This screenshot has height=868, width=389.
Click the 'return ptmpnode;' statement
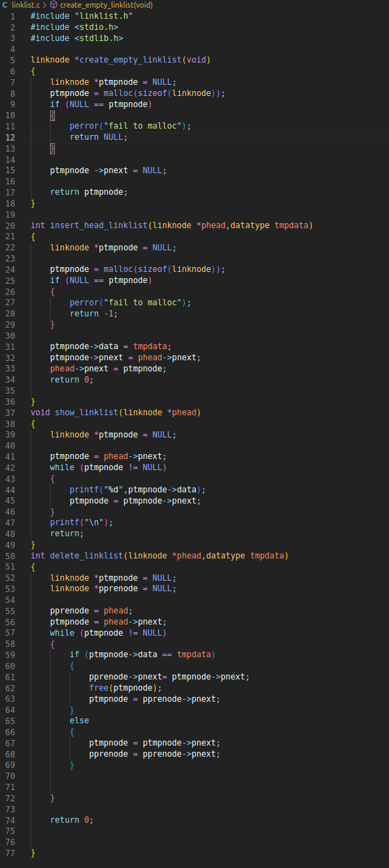[x=89, y=193]
